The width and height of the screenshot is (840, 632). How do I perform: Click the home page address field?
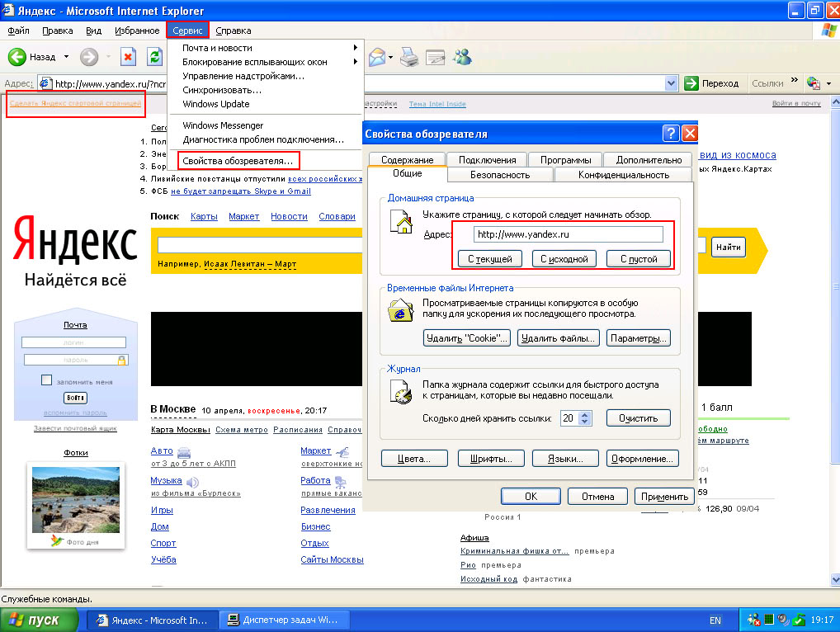pos(569,234)
